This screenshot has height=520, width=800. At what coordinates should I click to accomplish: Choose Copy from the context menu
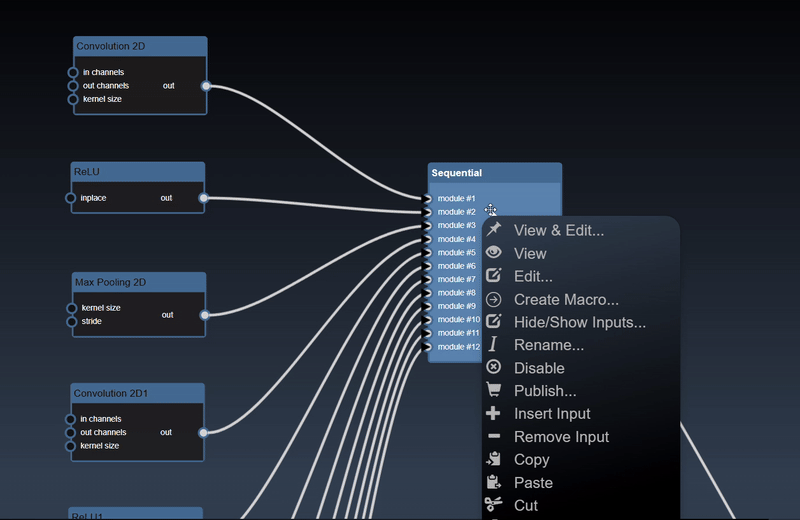(x=531, y=460)
